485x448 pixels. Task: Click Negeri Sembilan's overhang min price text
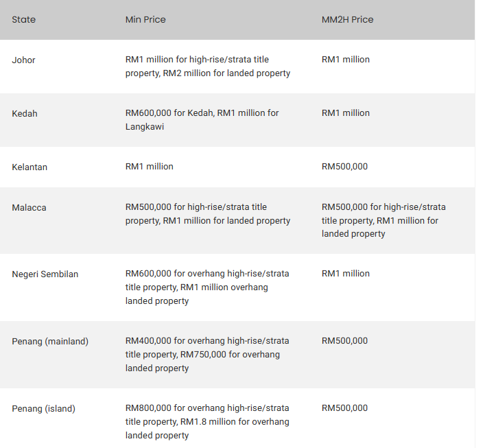coord(207,287)
